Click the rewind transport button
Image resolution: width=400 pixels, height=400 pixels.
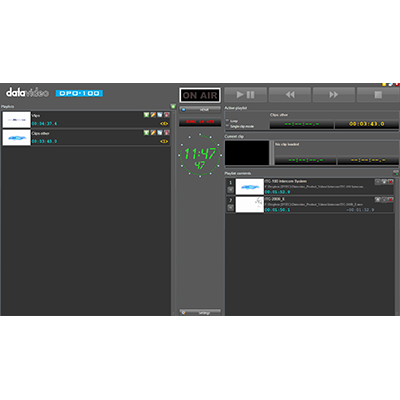(290, 95)
